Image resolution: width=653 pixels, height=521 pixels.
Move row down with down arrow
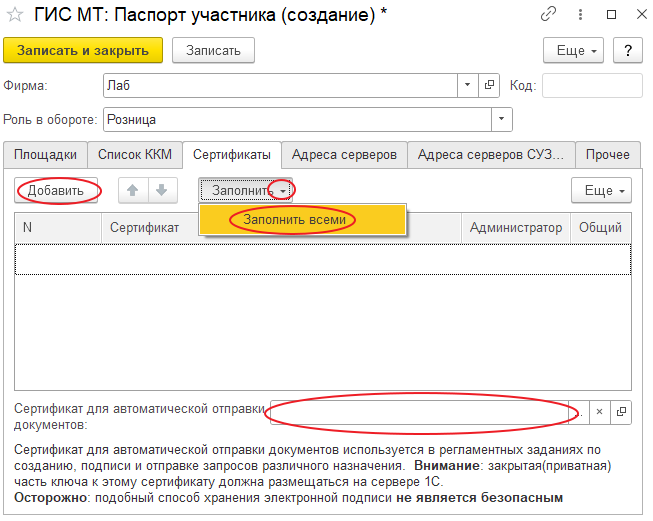coord(161,190)
